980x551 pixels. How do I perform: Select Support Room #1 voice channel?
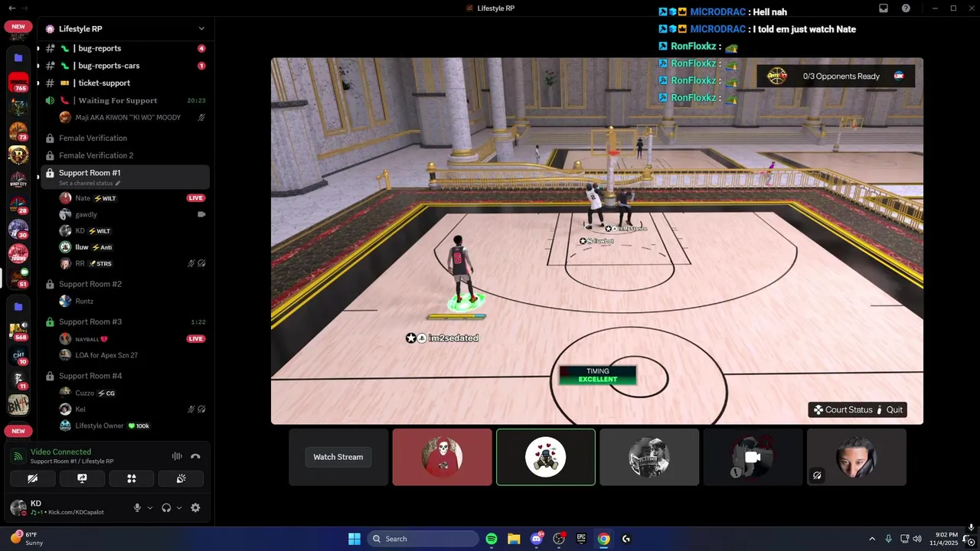[x=125, y=177]
